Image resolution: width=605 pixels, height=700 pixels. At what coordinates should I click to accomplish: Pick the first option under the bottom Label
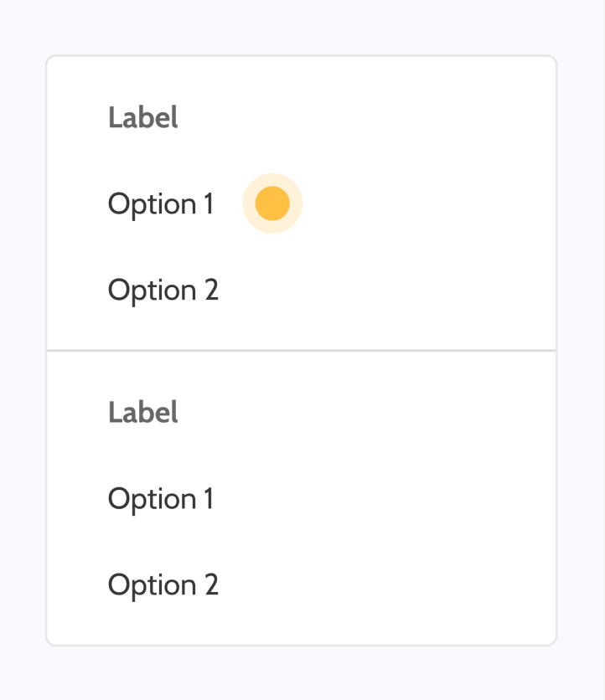pyautogui.click(x=161, y=499)
